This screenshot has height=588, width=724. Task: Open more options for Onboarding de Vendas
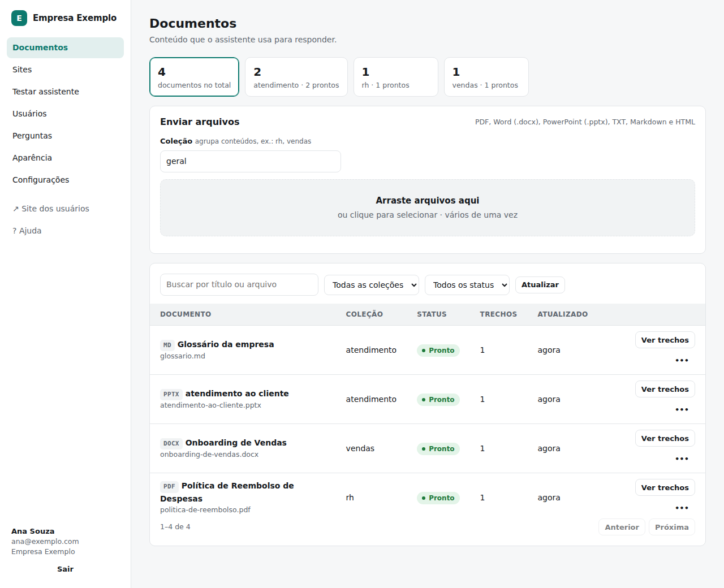point(682,459)
